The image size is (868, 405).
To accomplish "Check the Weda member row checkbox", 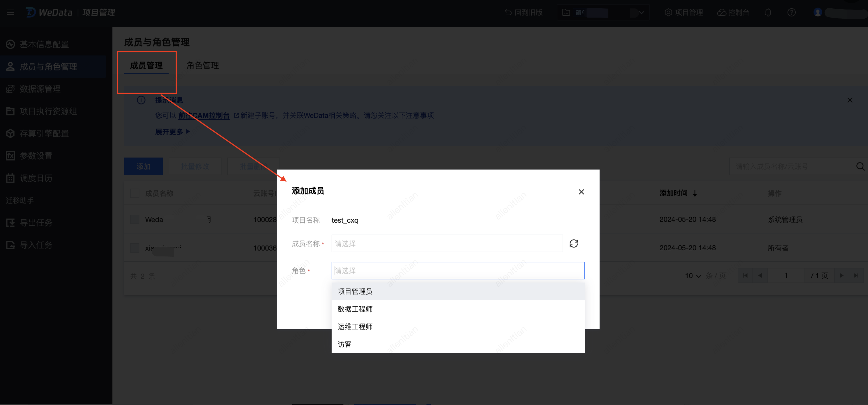I will (x=135, y=220).
